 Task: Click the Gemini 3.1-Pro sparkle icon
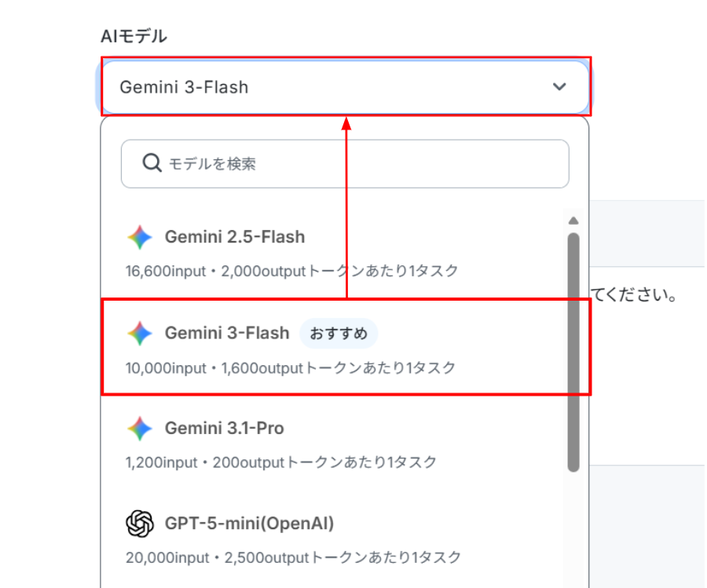(140, 429)
